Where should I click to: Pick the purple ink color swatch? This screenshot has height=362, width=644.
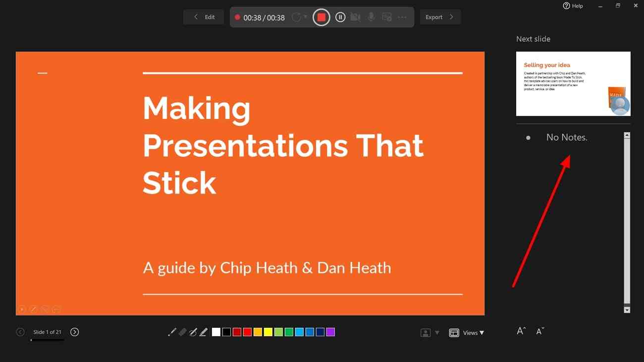pyautogui.click(x=330, y=332)
